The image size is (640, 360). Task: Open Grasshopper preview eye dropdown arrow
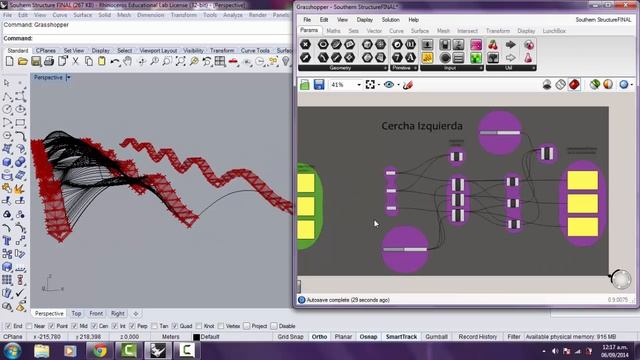pyautogui.click(x=398, y=85)
